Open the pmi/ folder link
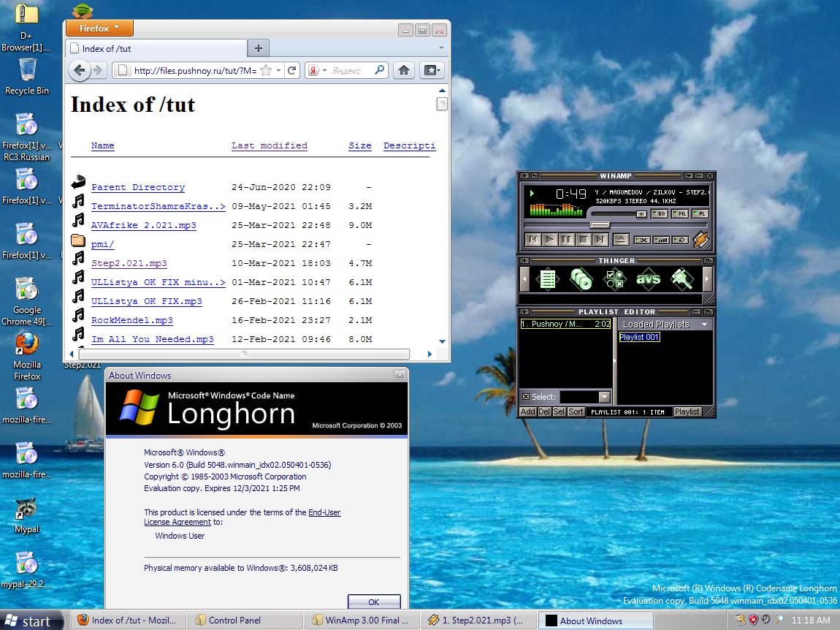The image size is (840, 630). (x=102, y=244)
